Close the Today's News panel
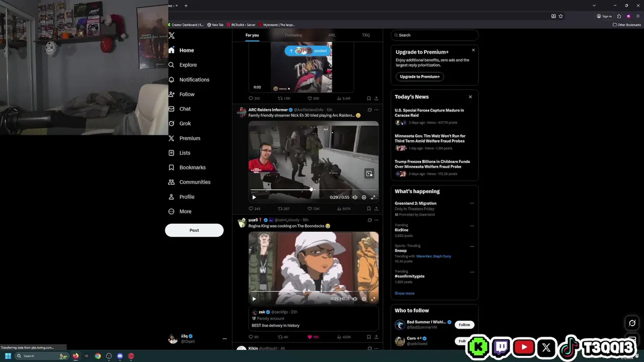The image size is (644, 362). [470, 97]
